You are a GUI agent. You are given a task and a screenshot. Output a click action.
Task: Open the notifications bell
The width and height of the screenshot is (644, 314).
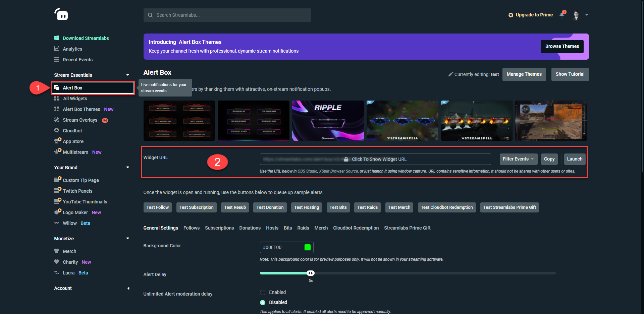click(562, 14)
